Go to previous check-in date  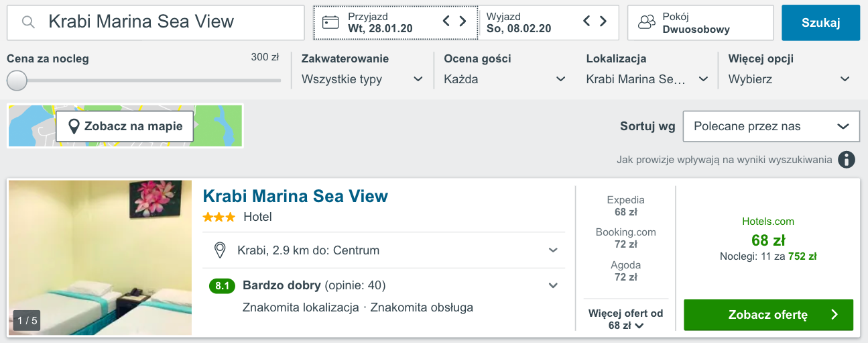click(x=446, y=21)
